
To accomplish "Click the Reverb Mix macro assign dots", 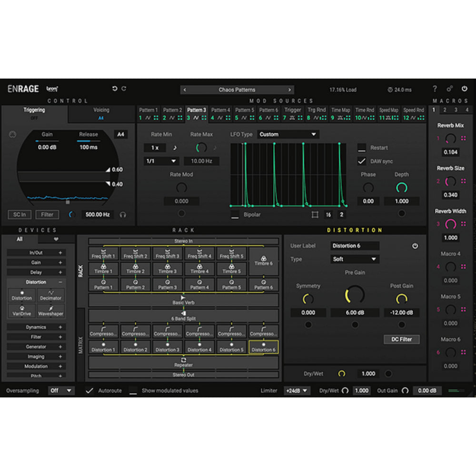I will click(463, 139).
